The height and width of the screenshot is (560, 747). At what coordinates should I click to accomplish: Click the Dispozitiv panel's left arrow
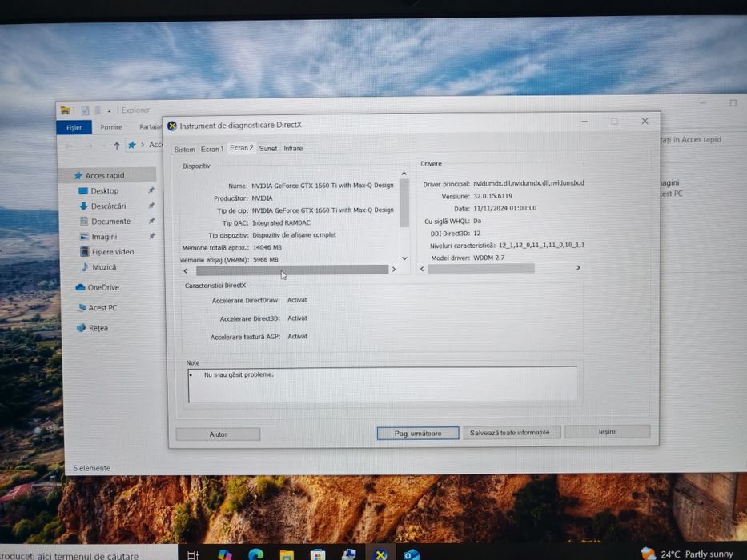pos(186,270)
